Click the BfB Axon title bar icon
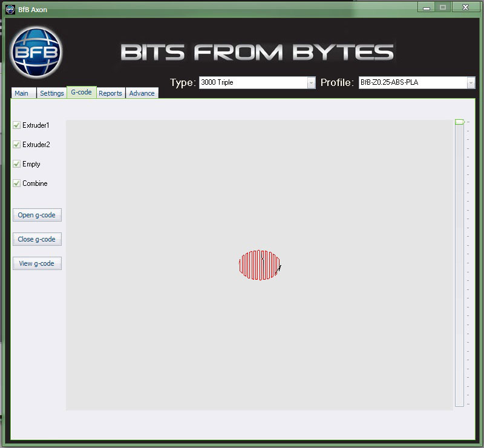 (x=10, y=9)
